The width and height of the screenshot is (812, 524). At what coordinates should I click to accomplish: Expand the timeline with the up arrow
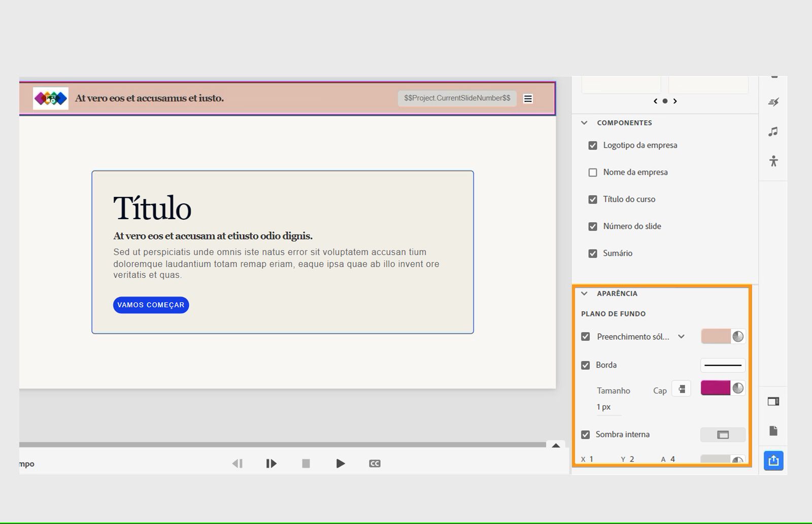tap(556, 445)
